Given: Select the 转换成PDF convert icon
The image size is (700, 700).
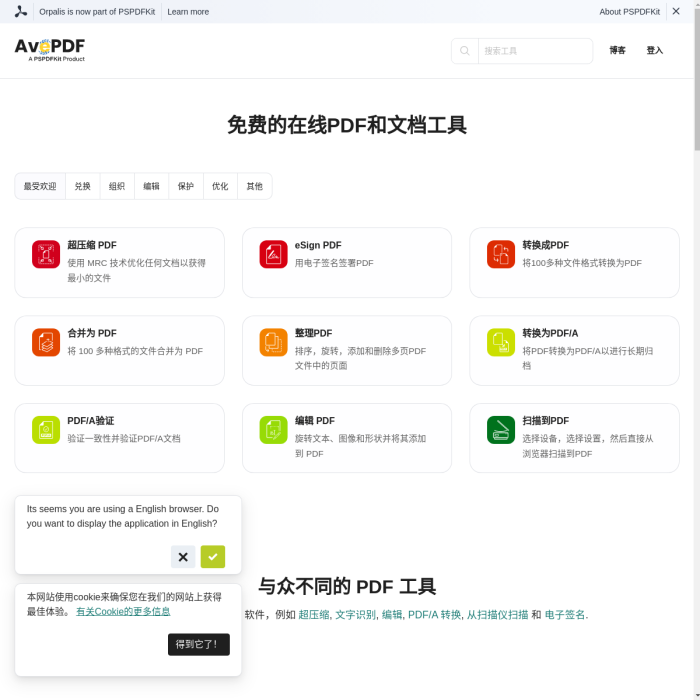Looking at the screenshot, I should pos(501,254).
